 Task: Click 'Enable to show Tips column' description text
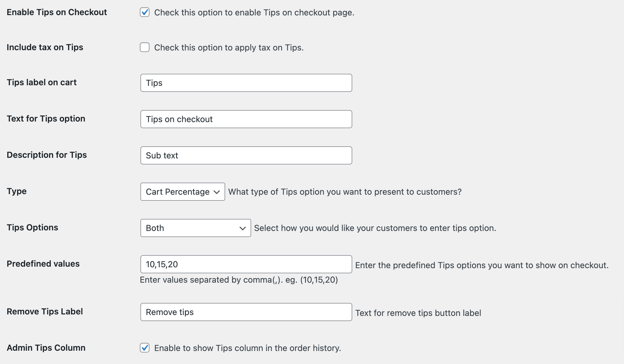[x=247, y=348]
